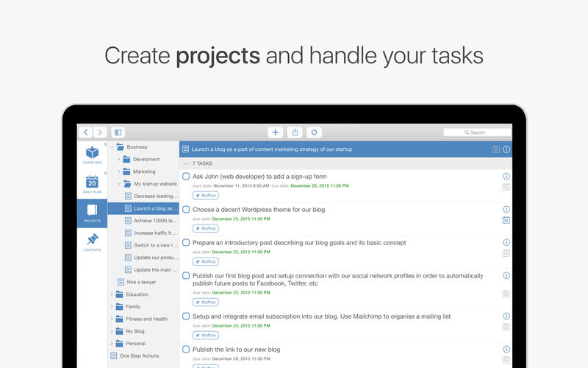Show info for the Ask John task

point(506,177)
